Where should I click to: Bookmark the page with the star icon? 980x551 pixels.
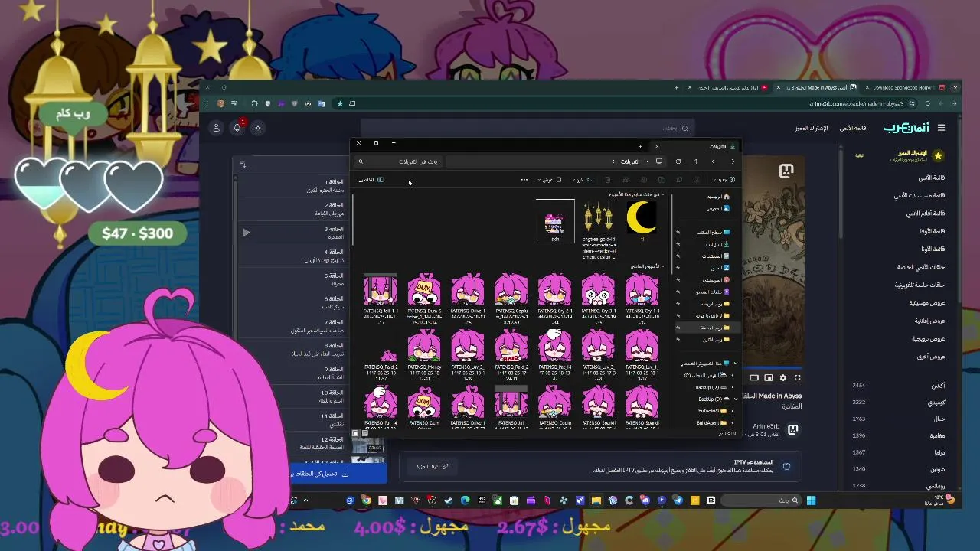coord(340,103)
